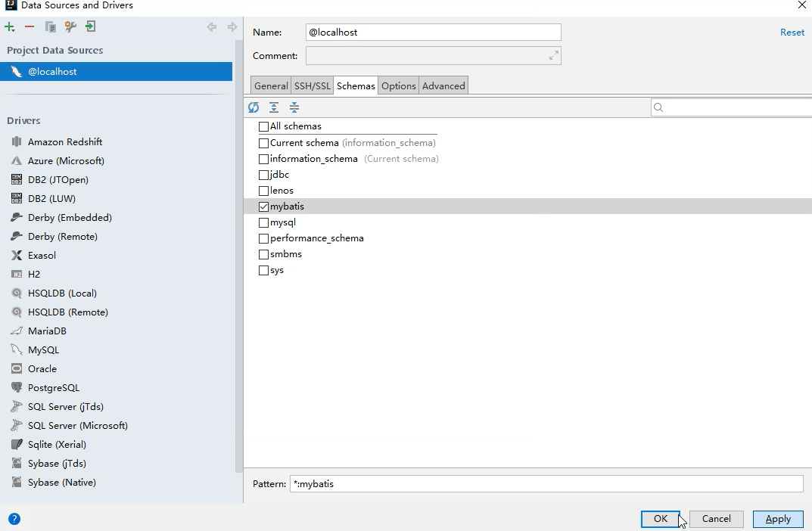This screenshot has width=812, height=531.
Task: Expand the Comment field editor
Action: pyautogui.click(x=554, y=55)
